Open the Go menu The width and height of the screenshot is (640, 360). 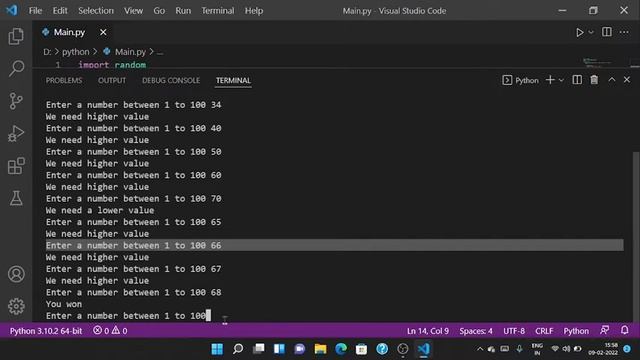click(x=159, y=11)
